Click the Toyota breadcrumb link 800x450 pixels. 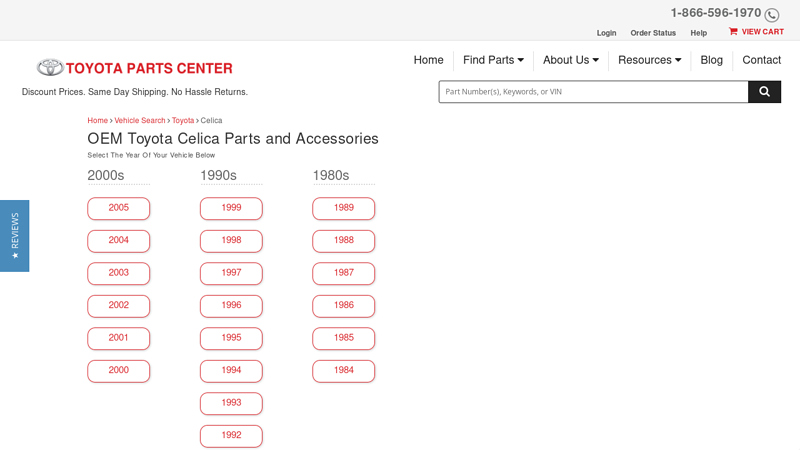pos(183,121)
